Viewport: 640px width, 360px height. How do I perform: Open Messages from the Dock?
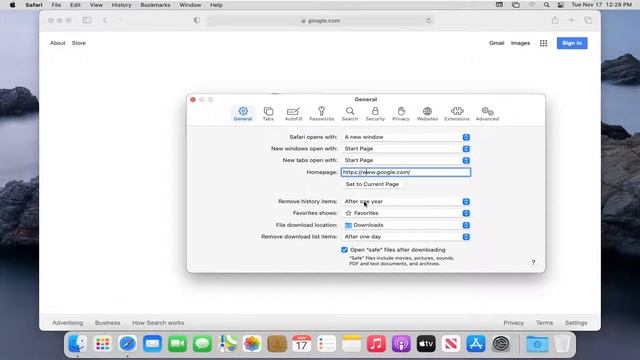pos(202,344)
